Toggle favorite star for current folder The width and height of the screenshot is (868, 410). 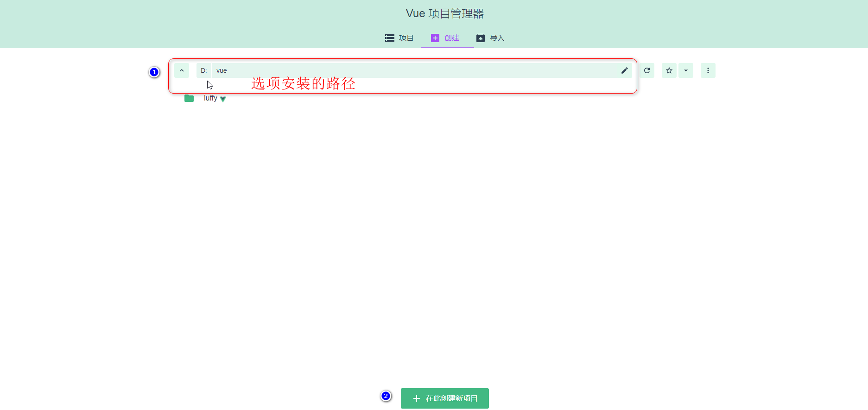click(669, 70)
